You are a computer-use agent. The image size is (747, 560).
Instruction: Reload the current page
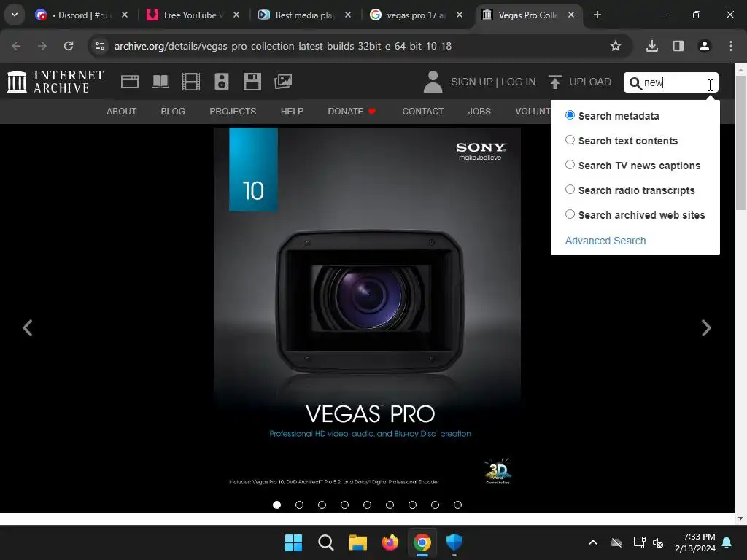tap(69, 46)
